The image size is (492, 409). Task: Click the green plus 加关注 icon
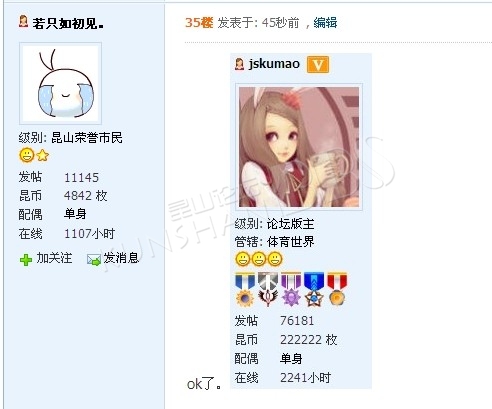click(x=26, y=260)
